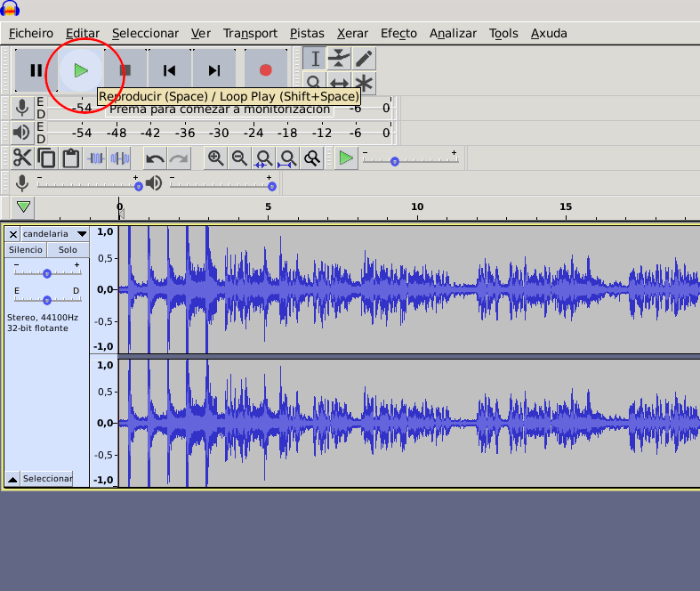Viewport: 700px width, 591px height.
Task: Undo the last action
Action: point(155,158)
